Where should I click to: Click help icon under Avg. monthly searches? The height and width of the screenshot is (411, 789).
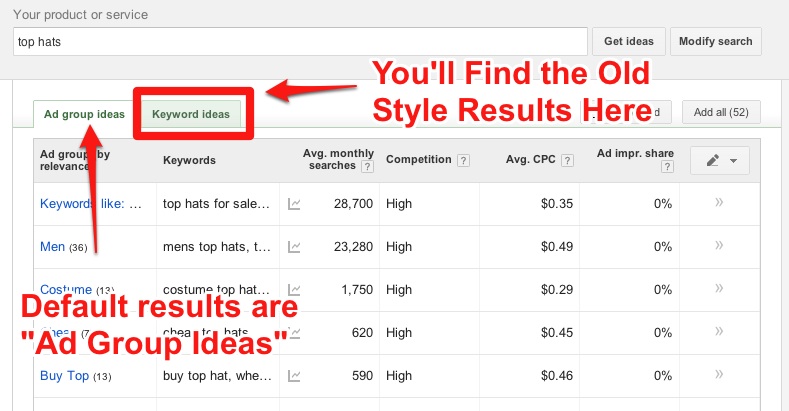pos(368,167)
